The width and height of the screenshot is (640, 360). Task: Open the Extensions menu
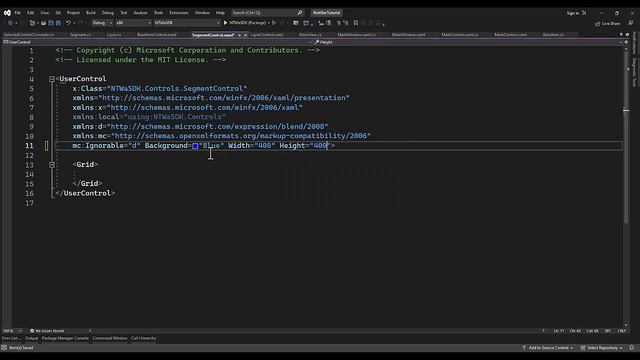point(179,13)
